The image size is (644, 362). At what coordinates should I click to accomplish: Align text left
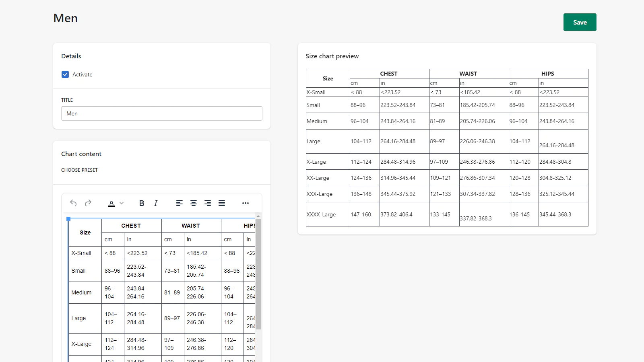pyautogui.click(x=180, y=203)
